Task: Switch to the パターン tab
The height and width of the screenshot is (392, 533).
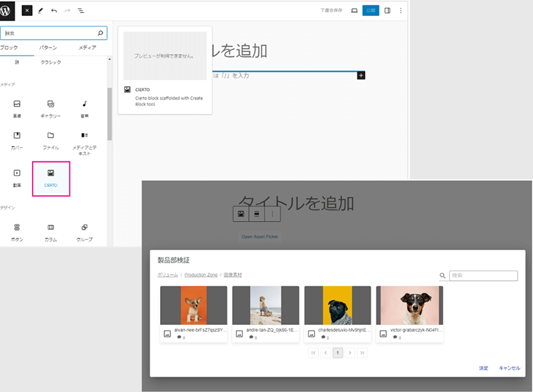Action: 48,47
